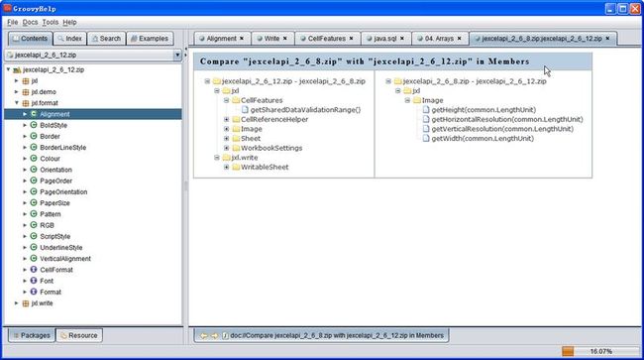The image size is (644, 360).
Task: Click the getSharedDataValidationRange() document icon
Action: pos(245,110)
